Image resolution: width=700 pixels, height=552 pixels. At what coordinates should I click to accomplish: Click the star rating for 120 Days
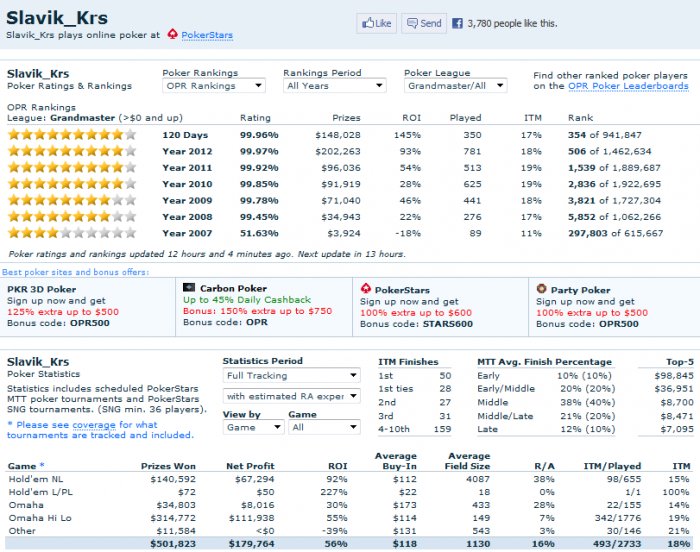(x=71, y=134)
